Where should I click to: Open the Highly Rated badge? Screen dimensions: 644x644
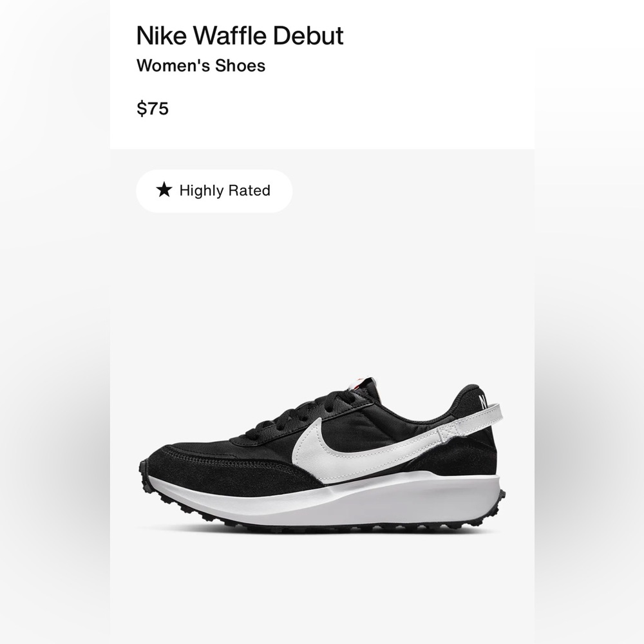point(214,190)
